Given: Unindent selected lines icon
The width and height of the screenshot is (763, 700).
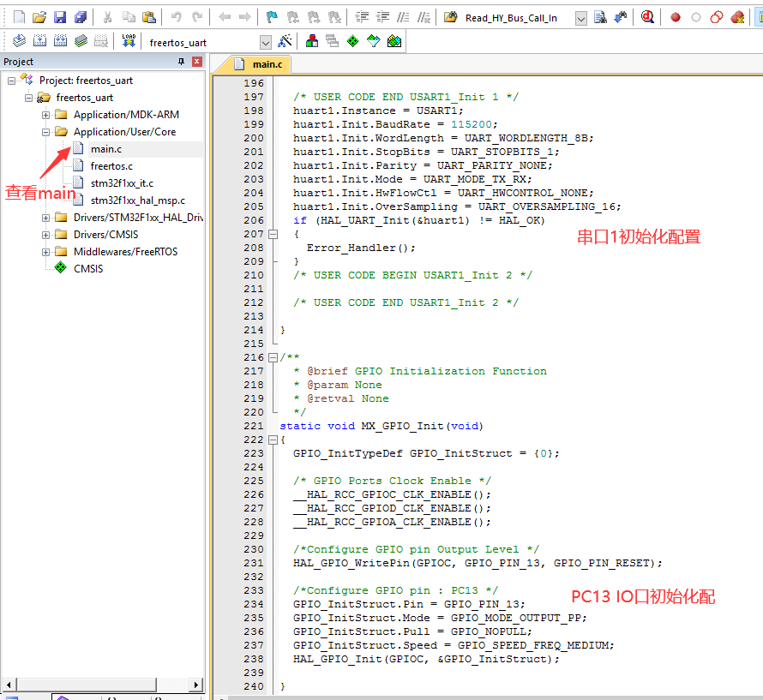Looking at the screenshot, I should (383, 17).
